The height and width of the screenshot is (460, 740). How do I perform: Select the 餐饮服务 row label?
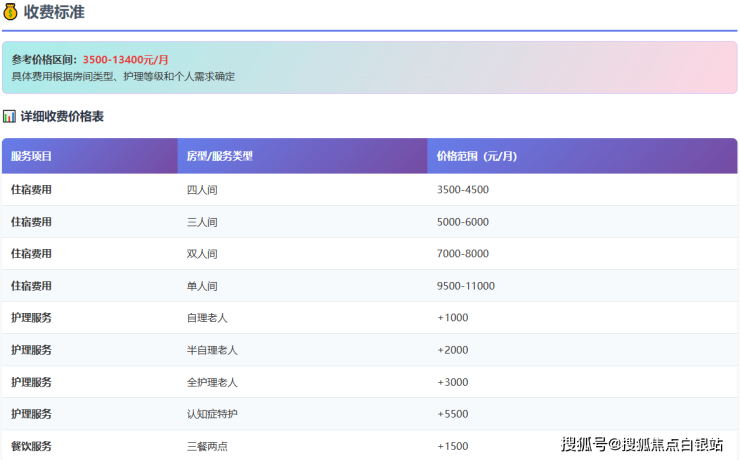[x=31, y=446]
